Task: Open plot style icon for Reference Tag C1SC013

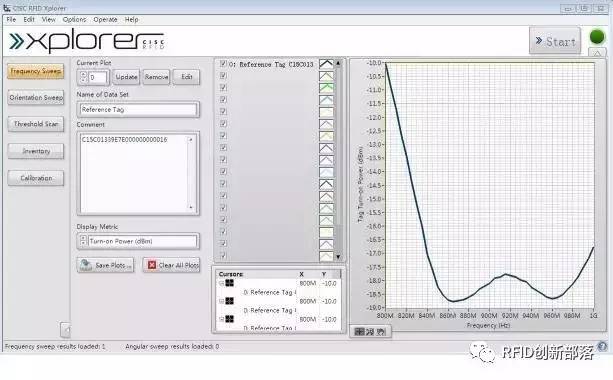Action: pyautogui.click(x=326, y=64)
